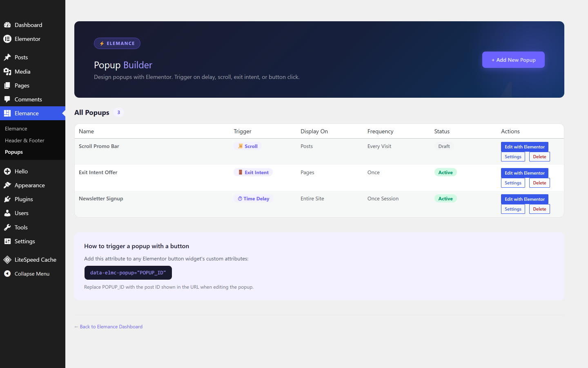Viewport: 588px width, 368px height.
Task: Click the Pages icon in sidebar
Action: tap(7, 85)
